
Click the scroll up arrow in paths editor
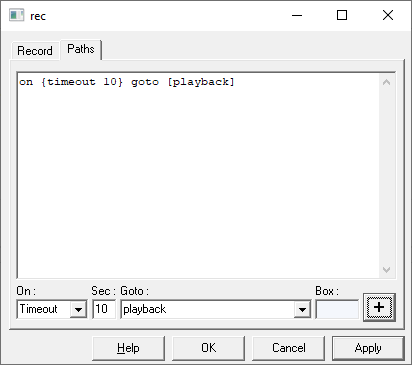(386, 82)
